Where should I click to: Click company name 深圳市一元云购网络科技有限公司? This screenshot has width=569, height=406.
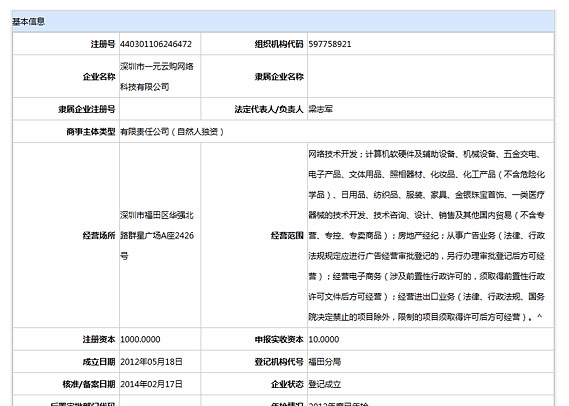(x=157, y=77)
